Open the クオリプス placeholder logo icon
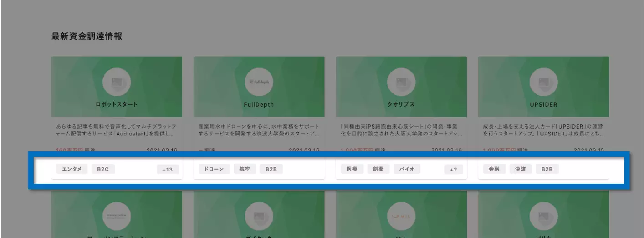The height and width of the screenshot is (238, 644). (401, 83)
